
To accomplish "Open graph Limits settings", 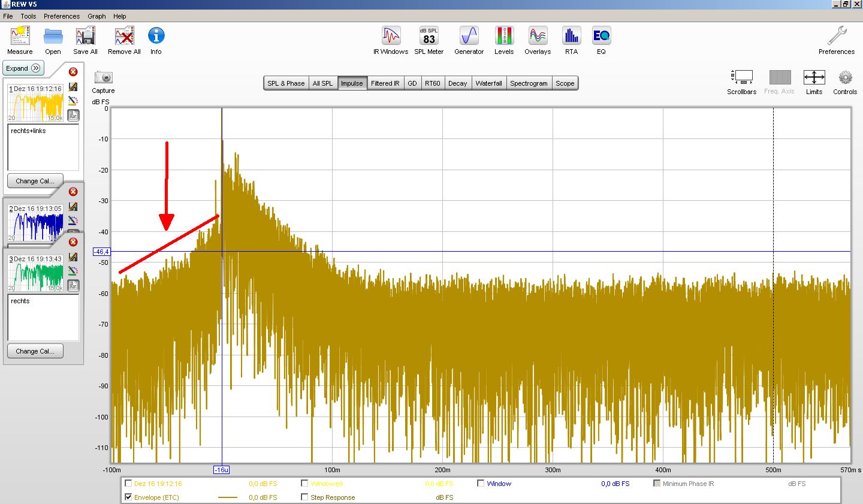I will pyautogui.click(x=814, y=77).
